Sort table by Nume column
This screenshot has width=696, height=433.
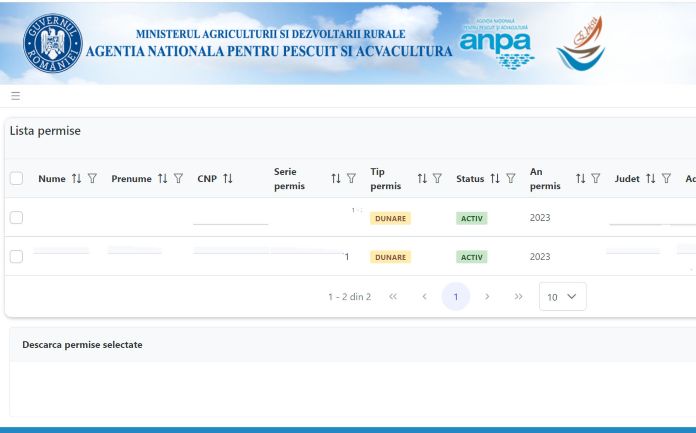click(76, 179)
